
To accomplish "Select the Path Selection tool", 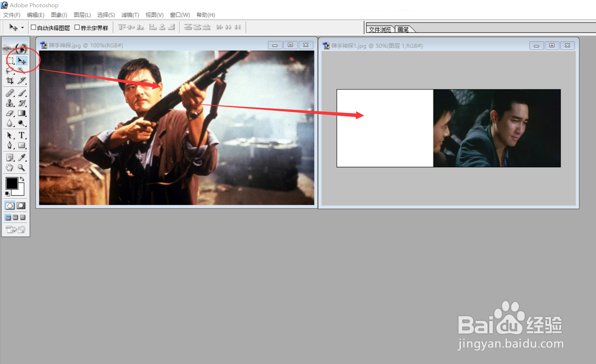I will [10, 136].
